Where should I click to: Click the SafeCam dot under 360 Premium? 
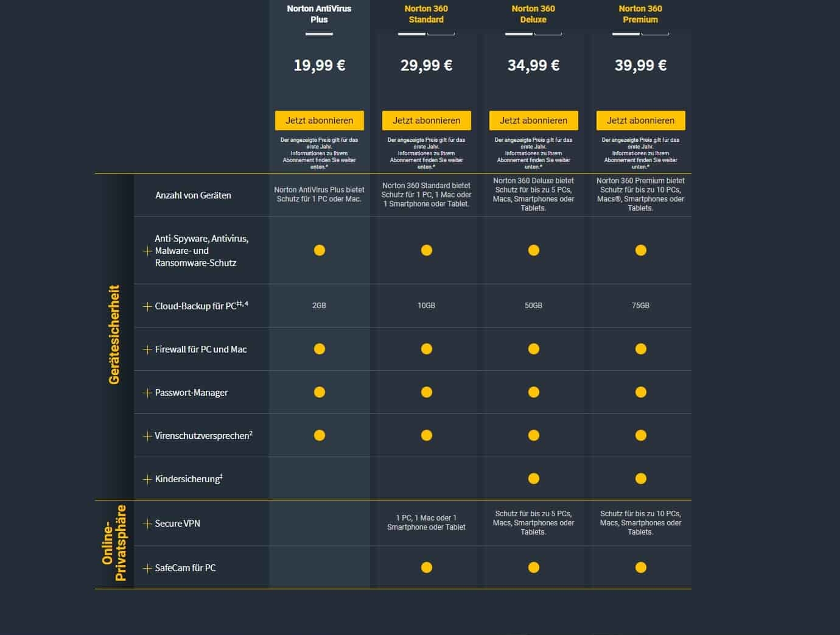(640, 567)
